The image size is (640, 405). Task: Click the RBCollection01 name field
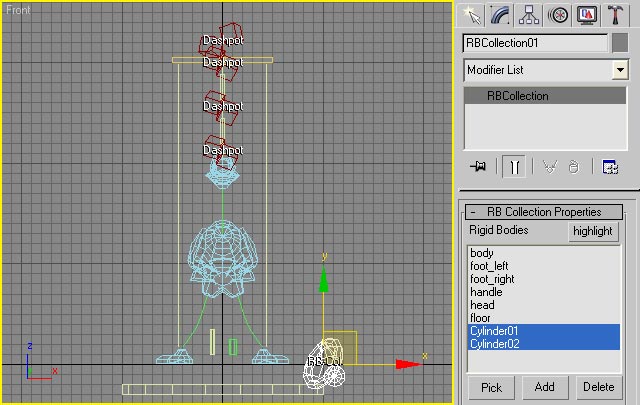[535, 43]
